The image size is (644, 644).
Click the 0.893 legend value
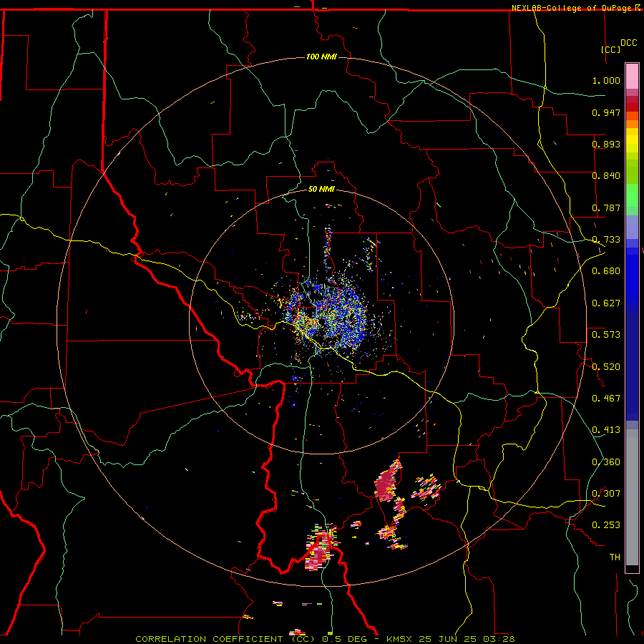pyautogui.click(x=606, y=144)
